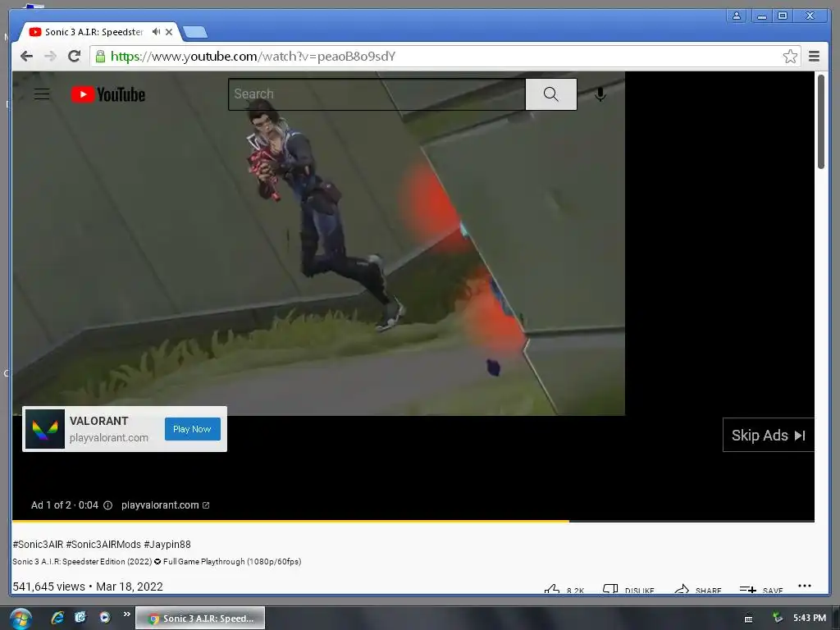This screenshot has width=840, height=630.
Task: Launch Windows Media Player from the taskbar
Action: coord(105,618)
